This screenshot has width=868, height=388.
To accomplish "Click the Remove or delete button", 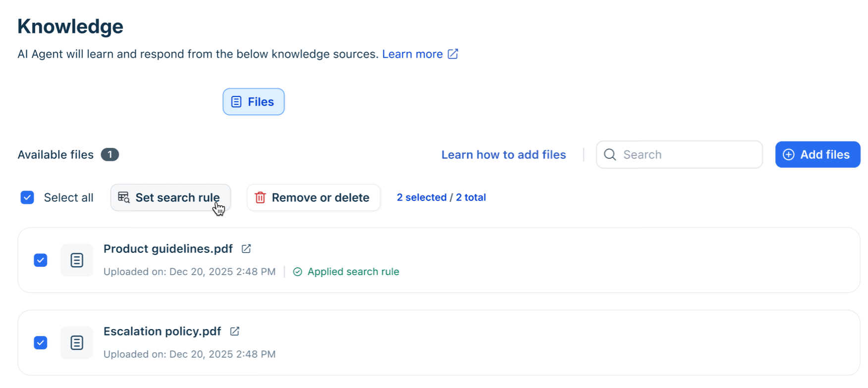I will (314, 197).
